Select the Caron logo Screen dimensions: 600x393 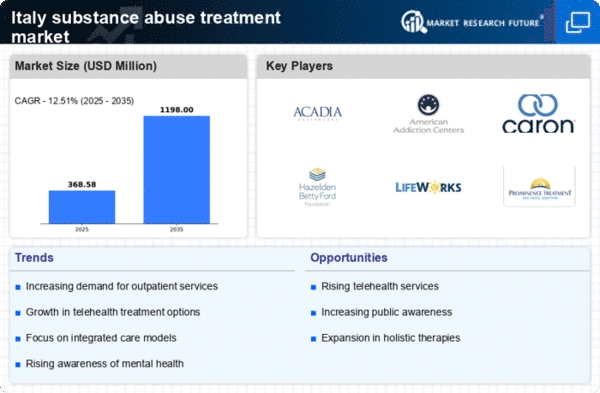pos(538,114)
